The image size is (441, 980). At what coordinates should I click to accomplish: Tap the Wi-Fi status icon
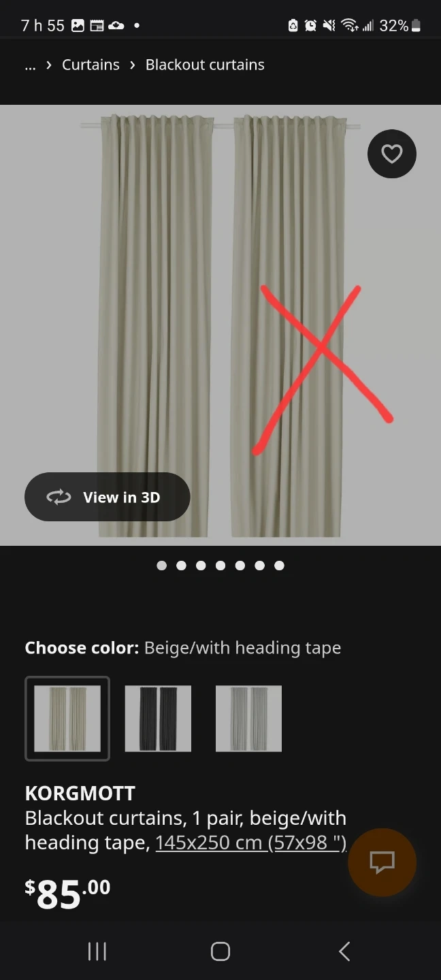350,26
